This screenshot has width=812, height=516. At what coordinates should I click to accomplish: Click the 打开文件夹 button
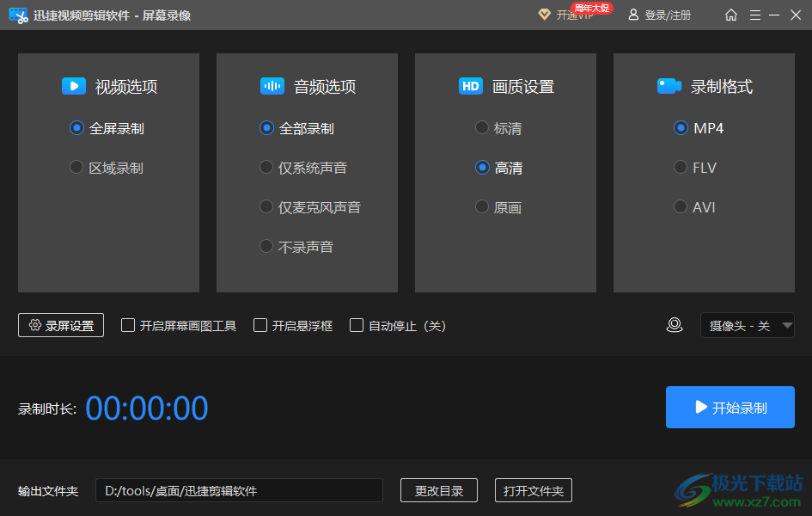[x=534, y=490]
